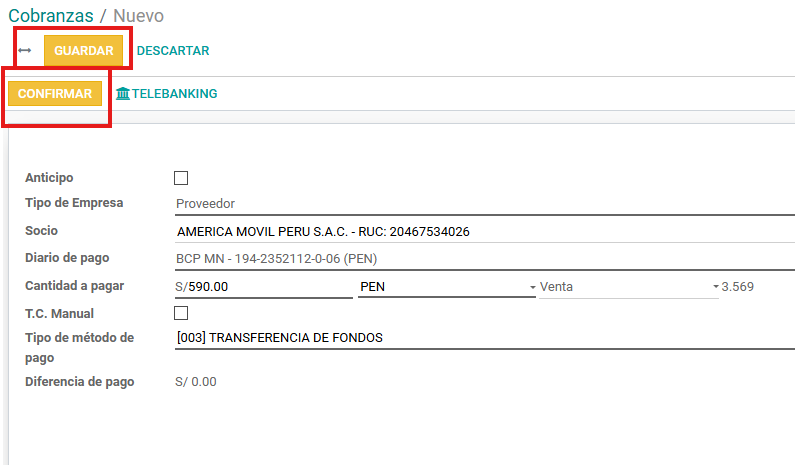This screenshot has width=795, height=465.
Task: Click the horizontal double-arrow icon beside Guardar
Action: tap(25, 50)
